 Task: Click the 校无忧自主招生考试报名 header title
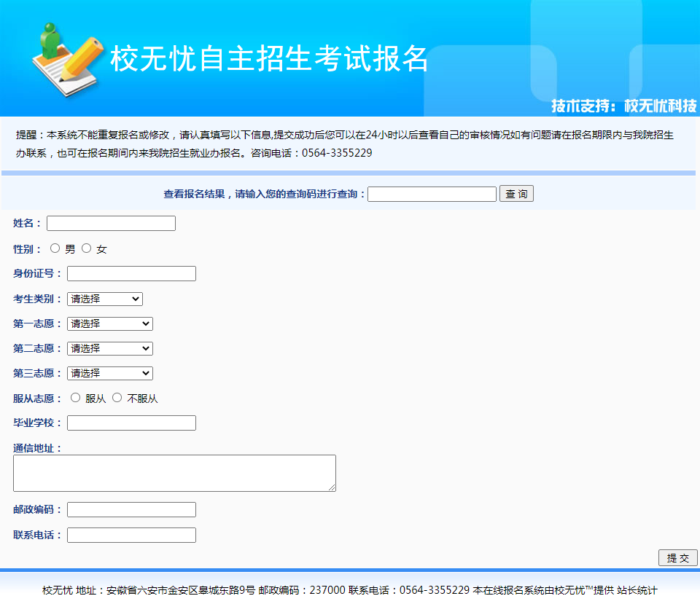(269, 58)
